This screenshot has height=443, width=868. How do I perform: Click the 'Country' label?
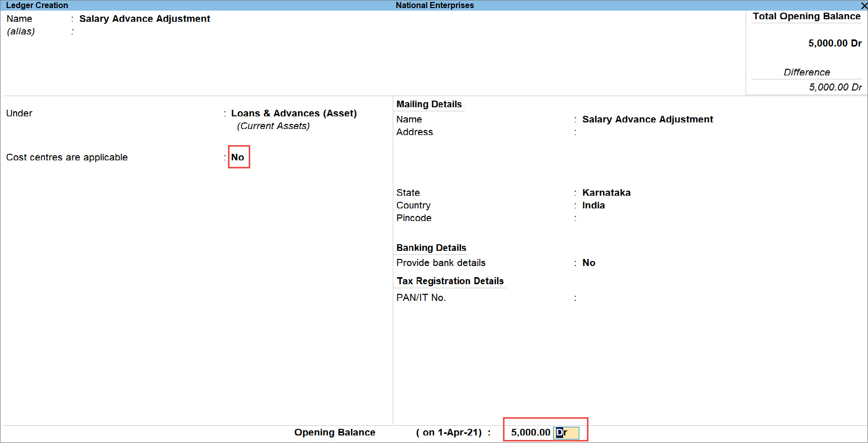coord(414,205)
